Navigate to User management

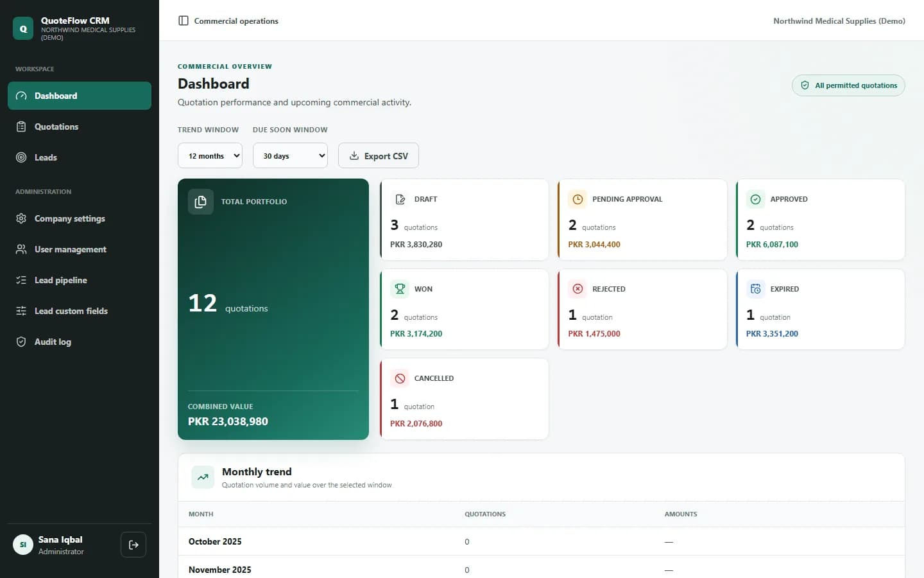(x=80, y=249)
